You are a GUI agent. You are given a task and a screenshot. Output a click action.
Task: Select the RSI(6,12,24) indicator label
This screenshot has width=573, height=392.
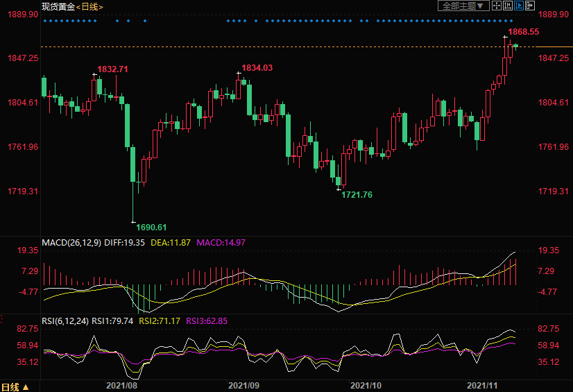point(65,321)
